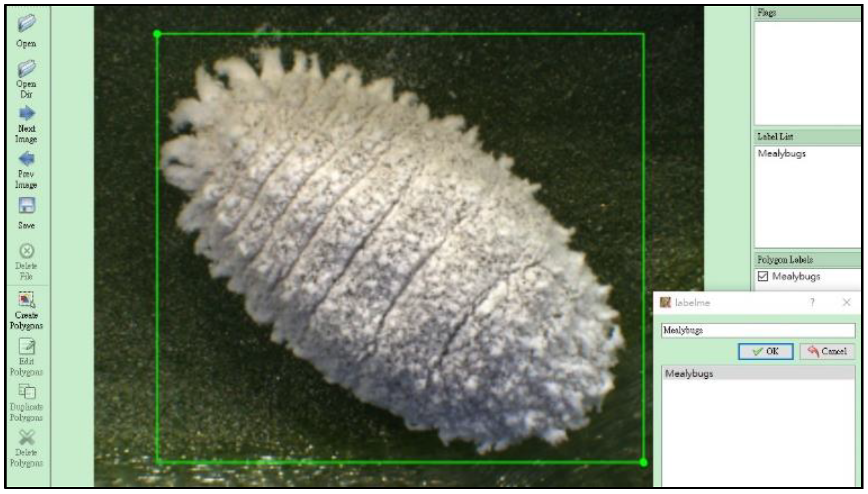868x494 pixels.
Task: Go to Next Image arrow
Action: tap(27, 113)
